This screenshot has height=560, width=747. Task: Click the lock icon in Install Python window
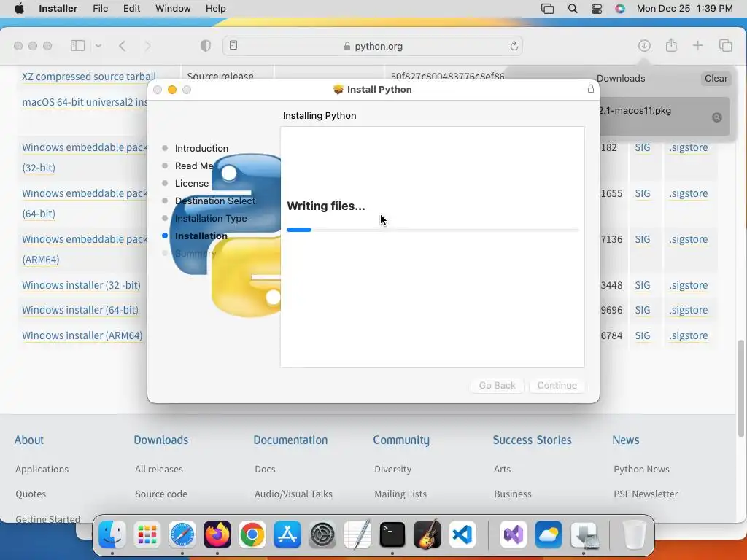(591, 88)
